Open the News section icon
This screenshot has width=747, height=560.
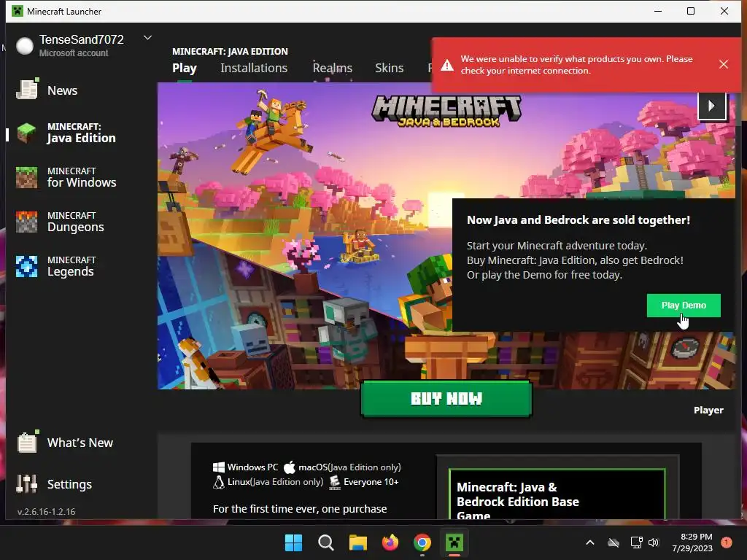[27, 90]
